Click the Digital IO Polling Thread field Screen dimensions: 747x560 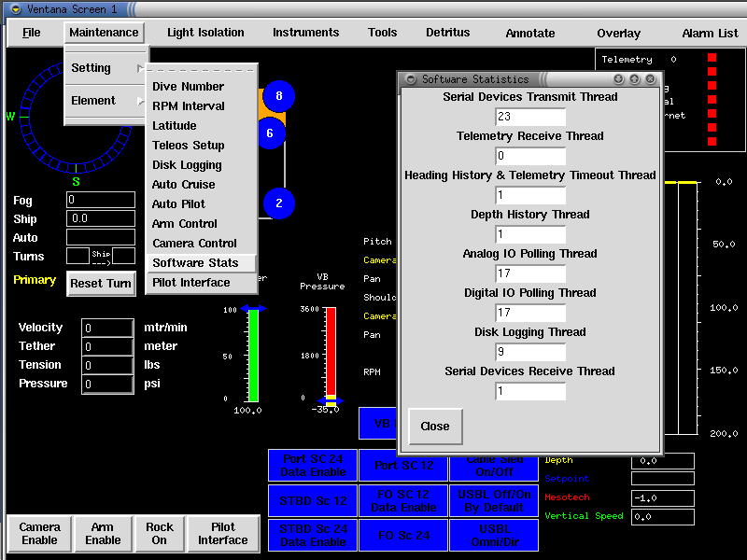click(530, 313)
